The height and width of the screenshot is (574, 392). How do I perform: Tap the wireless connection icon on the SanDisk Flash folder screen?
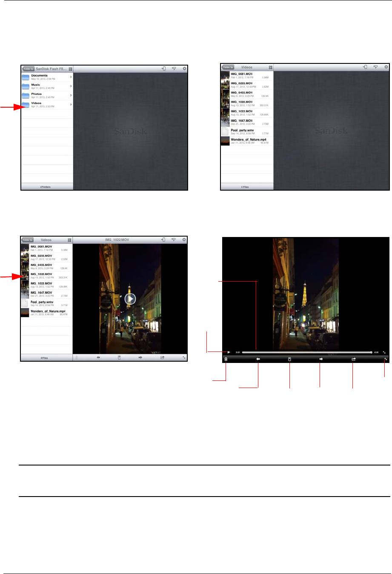[174, 68]
